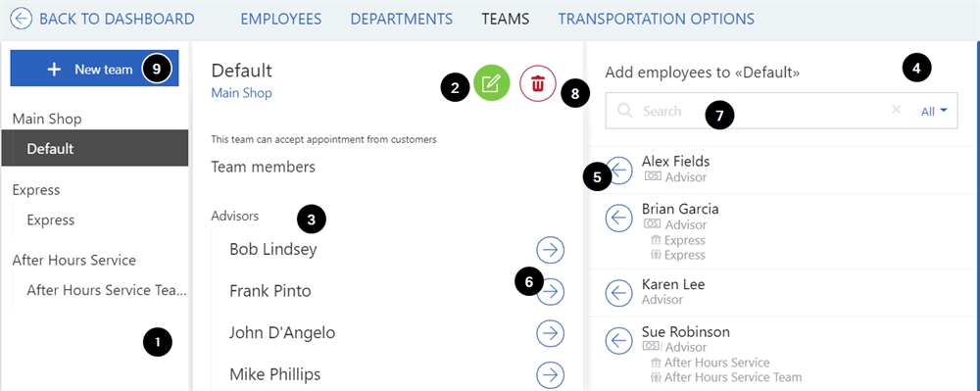Switch to the Departments tab
Viewport: 980px width, 391px height.
tap(401, 19)
